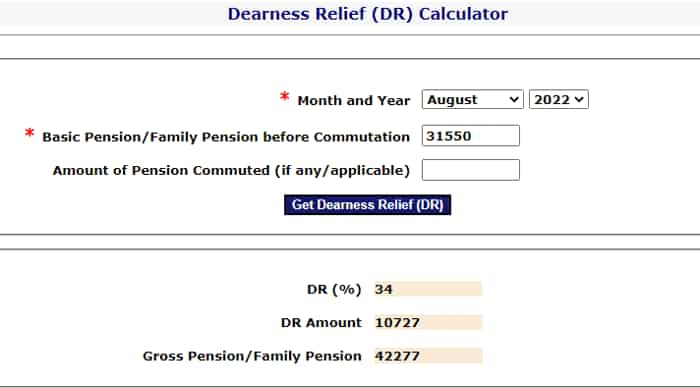Select the DR (%) result field showing 34
This screenshot has width=700, height=388.
click(428, 289)
